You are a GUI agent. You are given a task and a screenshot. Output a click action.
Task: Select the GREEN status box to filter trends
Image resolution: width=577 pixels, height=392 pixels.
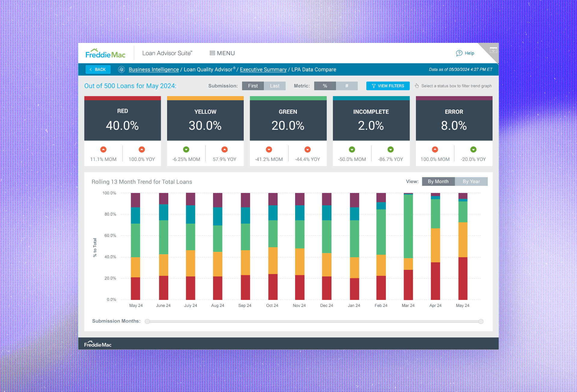click(x=288, y=119)
